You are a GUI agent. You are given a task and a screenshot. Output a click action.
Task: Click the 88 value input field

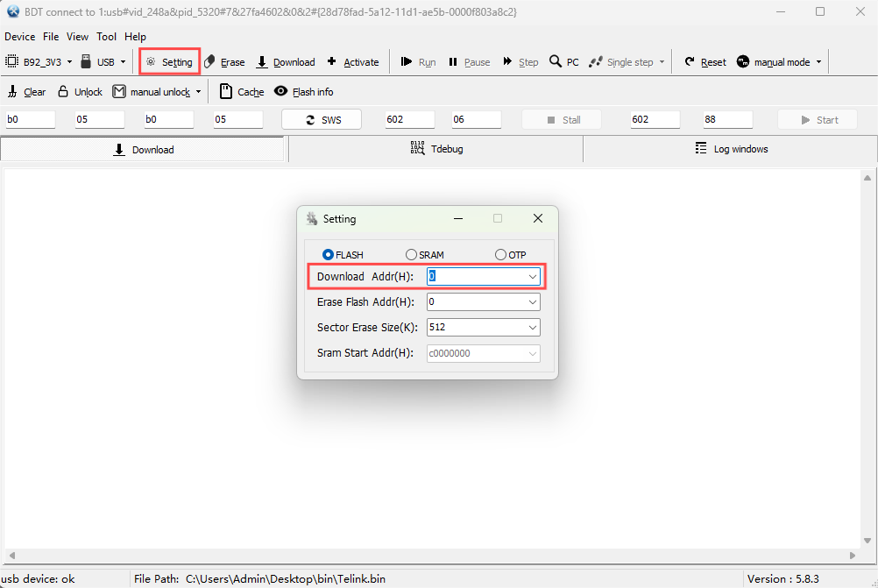pyautogui.click(x=728, y=119)
